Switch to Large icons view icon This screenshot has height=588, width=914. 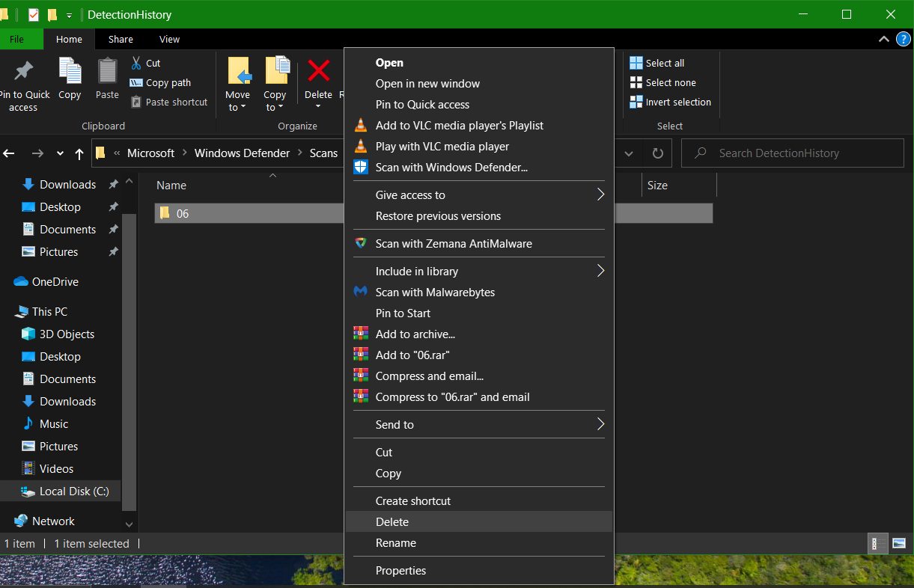click(x=899, y=543)
